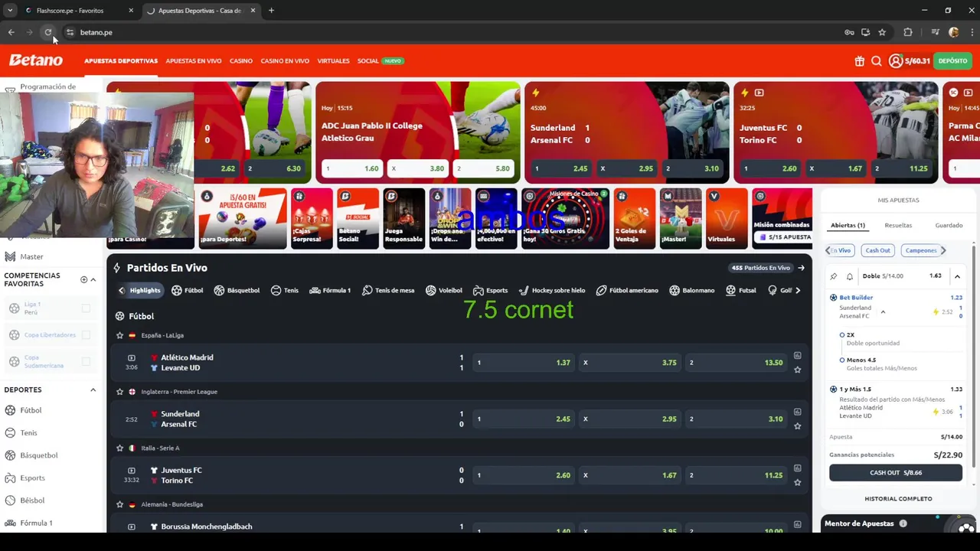
Task: Favorite Italia - Serie A league star
Action: click(119, 448)
